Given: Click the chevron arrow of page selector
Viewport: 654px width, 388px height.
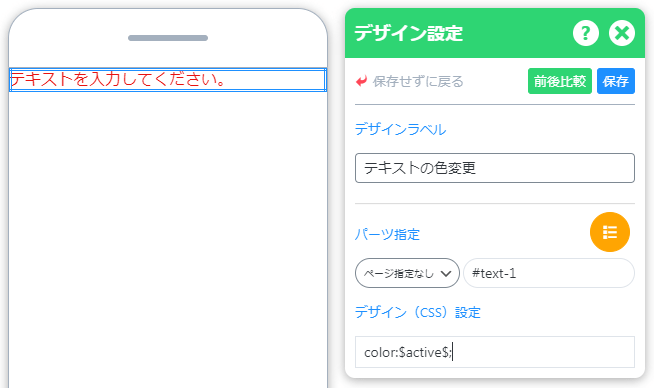Looking at the screenshot, I should 446,274.
